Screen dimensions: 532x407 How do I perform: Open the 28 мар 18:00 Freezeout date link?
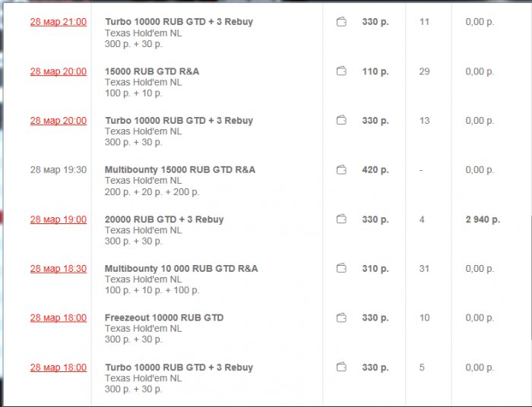point(59,318)
